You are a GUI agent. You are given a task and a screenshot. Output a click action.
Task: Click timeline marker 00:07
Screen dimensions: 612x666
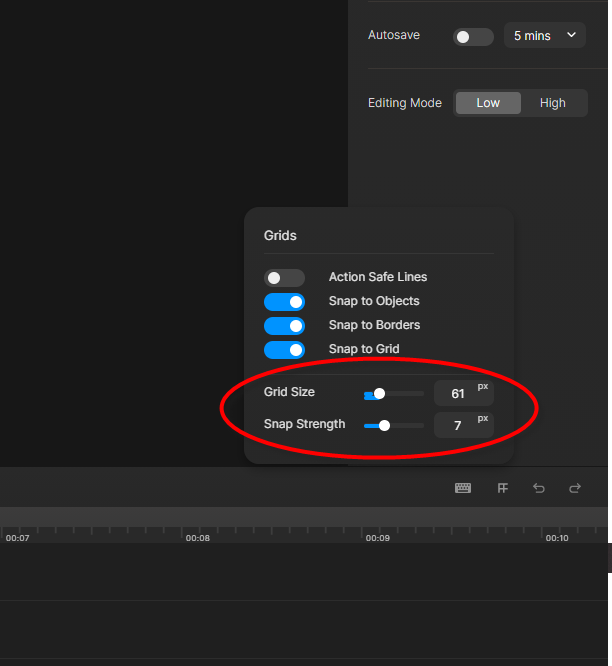pyautogui.click(x=17, y=538)
